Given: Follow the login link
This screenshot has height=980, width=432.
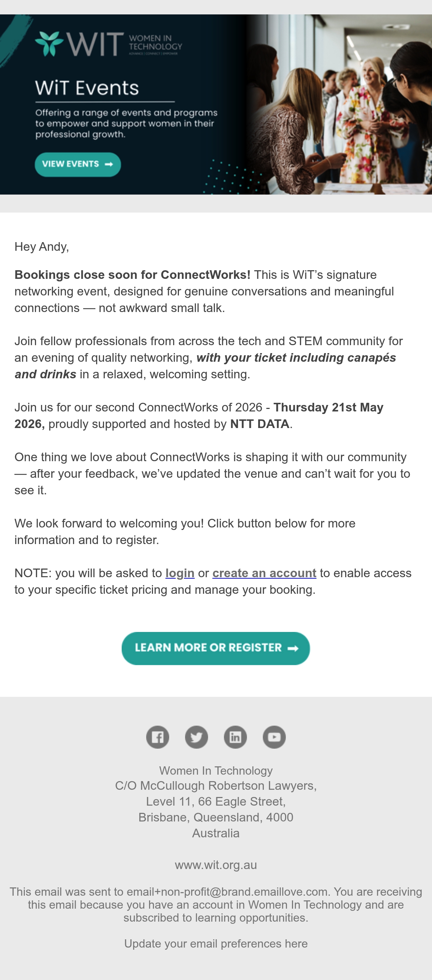Looking at the screenshot, I should [180, 573].
